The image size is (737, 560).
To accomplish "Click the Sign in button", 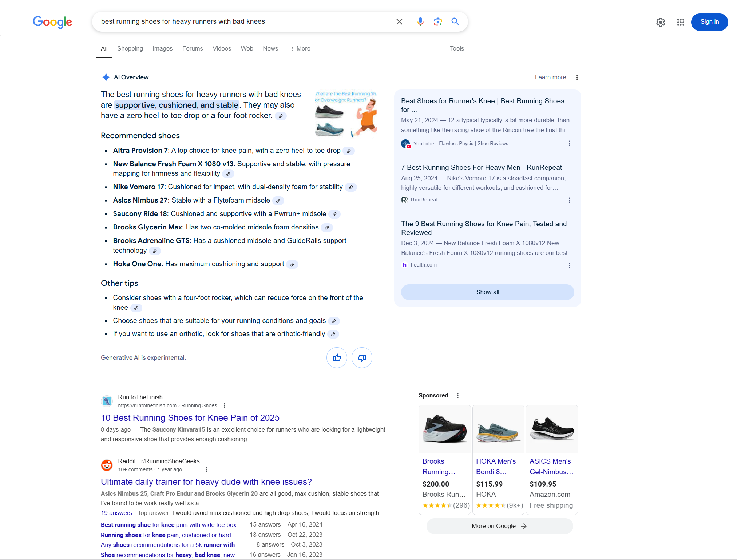I will pos(709,22).
